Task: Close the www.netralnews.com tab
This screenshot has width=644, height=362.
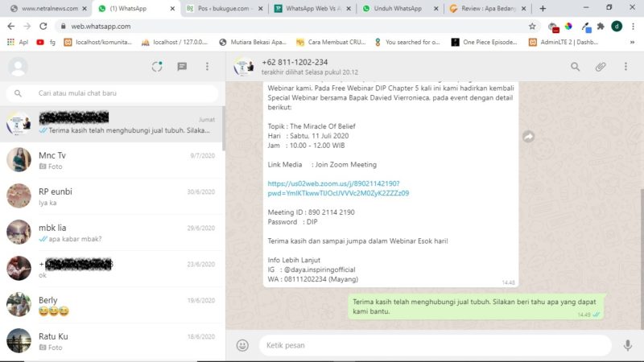Action: [x=85, y=8]
